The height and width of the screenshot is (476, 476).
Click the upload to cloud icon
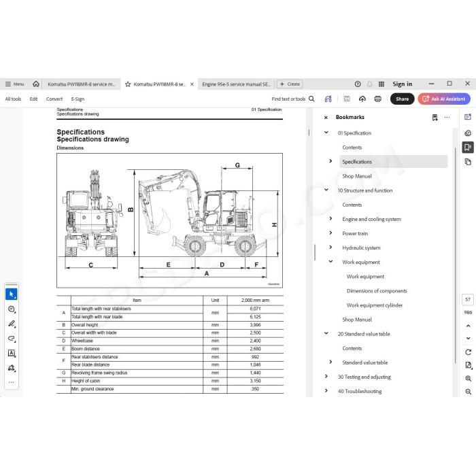click(x=362, y=99)
